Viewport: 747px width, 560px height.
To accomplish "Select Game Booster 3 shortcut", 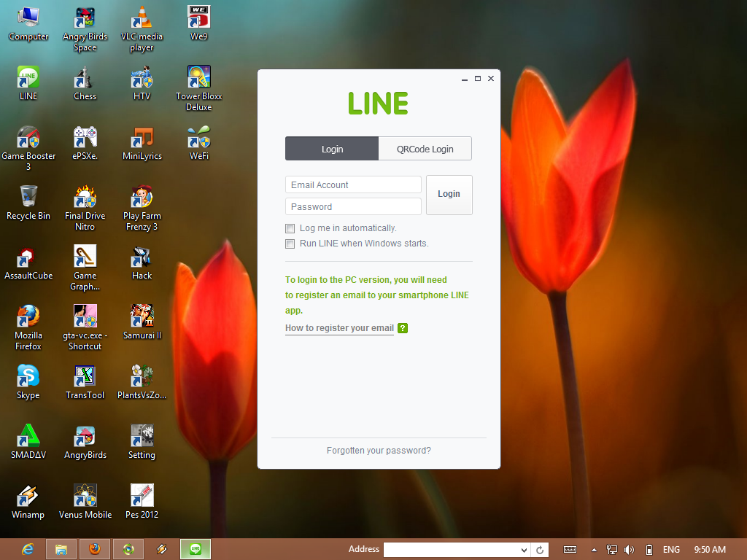I will [x=28, y=149].
